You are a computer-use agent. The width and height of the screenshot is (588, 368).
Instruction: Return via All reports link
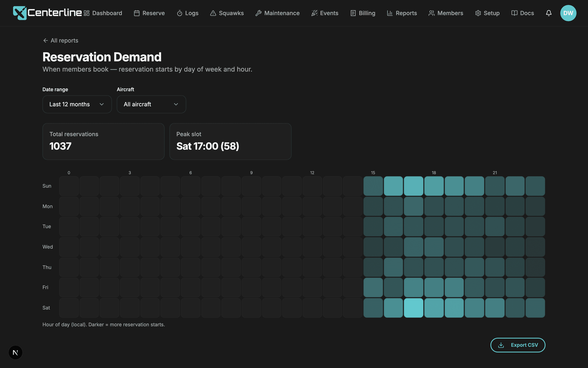pyautogui.click(x=60, y=40)
